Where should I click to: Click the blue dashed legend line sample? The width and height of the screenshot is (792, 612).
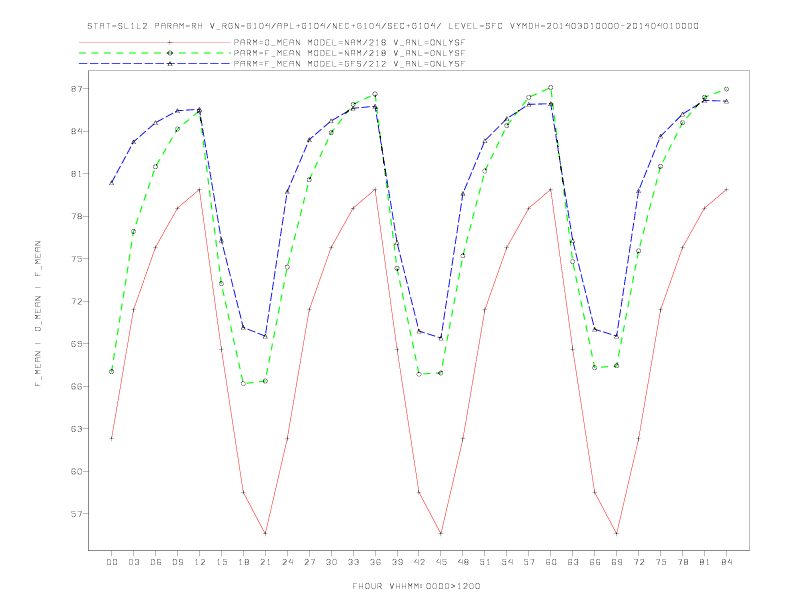click(x=155, y=64)
